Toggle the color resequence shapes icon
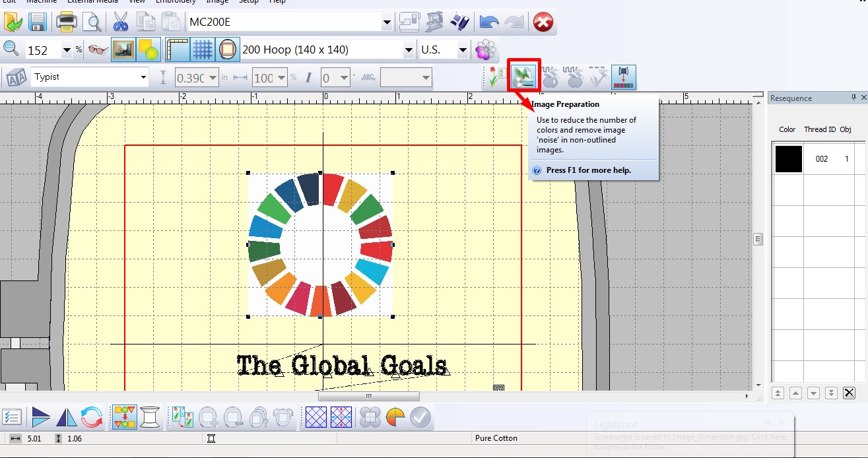The height and width of the screenshot is (458, 868). click(125, 417)
